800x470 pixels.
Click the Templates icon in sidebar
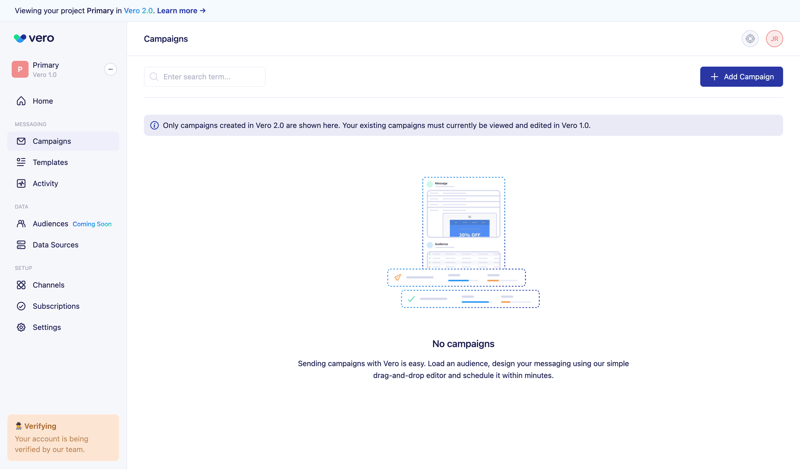[21, 162]
